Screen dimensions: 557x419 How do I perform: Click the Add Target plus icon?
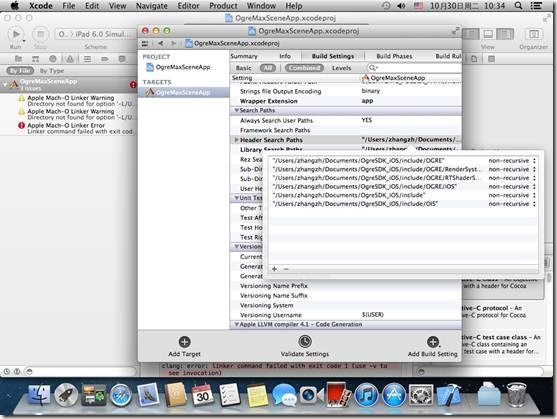184,342
